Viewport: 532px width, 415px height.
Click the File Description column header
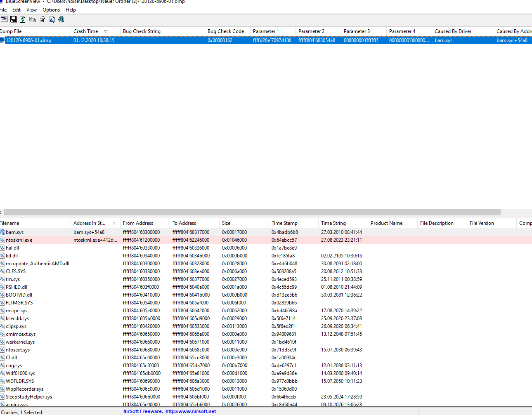coord(442,223)
